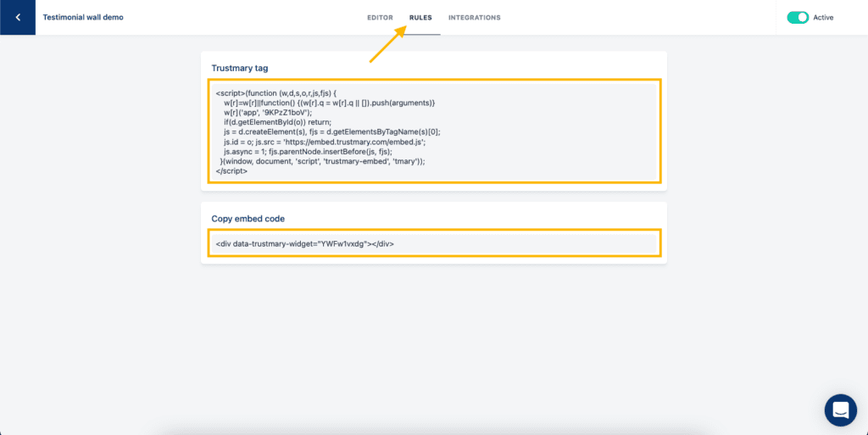Click the closing </script> line
The height and width of the screenshot is (435, 868).
(231, 171)
